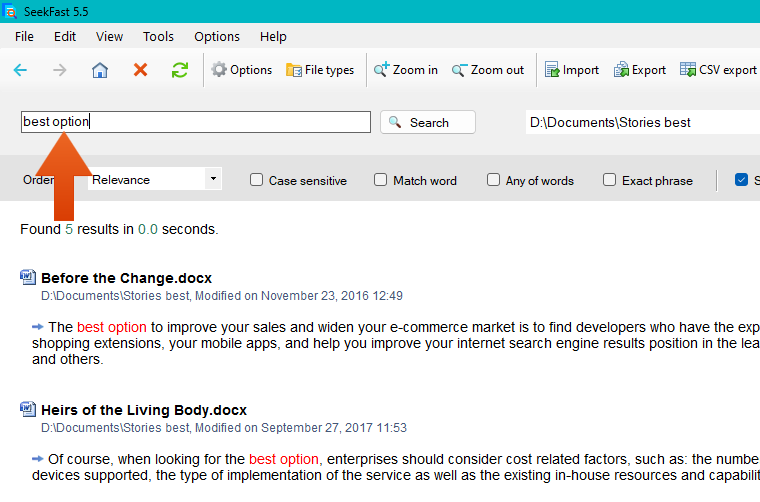This screenshot has width=760, height=502.
Task: Open the Tools menu
Action: tap(158, 36)
